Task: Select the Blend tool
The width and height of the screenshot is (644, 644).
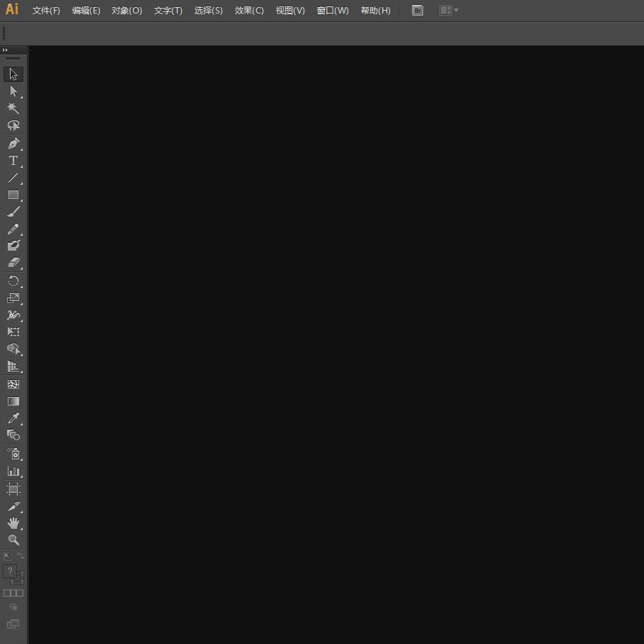Action: pyautogui.click(x=13, y=435)
